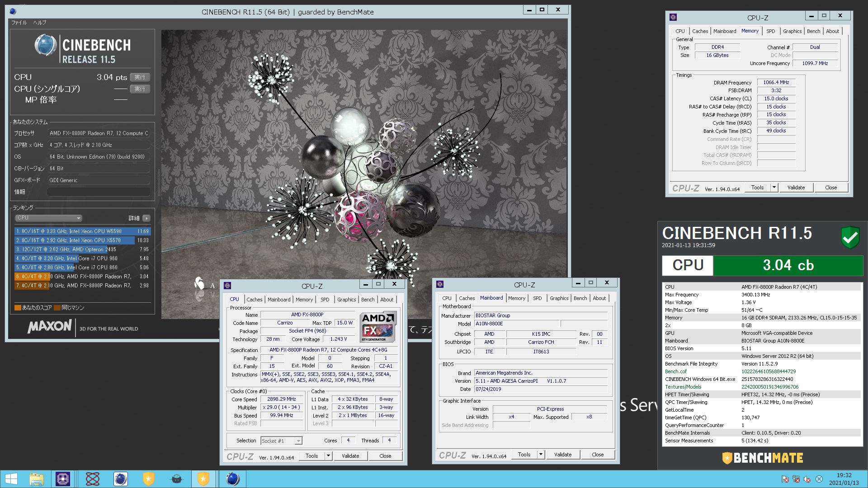Click the Cinebench window title bar icon
Image resolution: width=868 pixels, height=488 pixels.
[13, 11]
